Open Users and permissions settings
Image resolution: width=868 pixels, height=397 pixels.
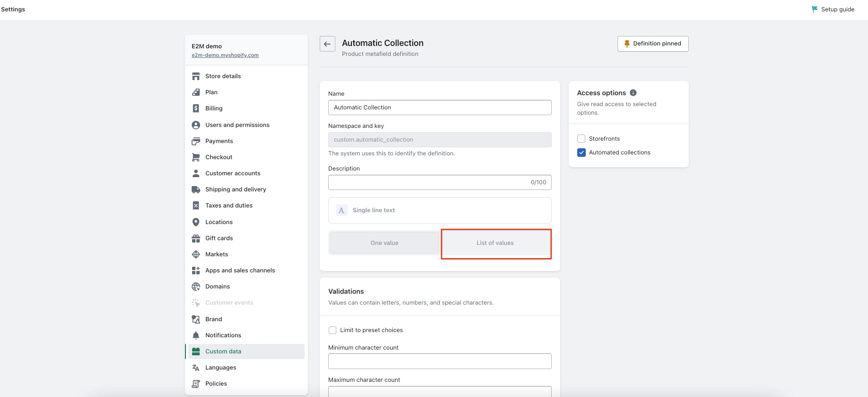click(x=237, y=125)
